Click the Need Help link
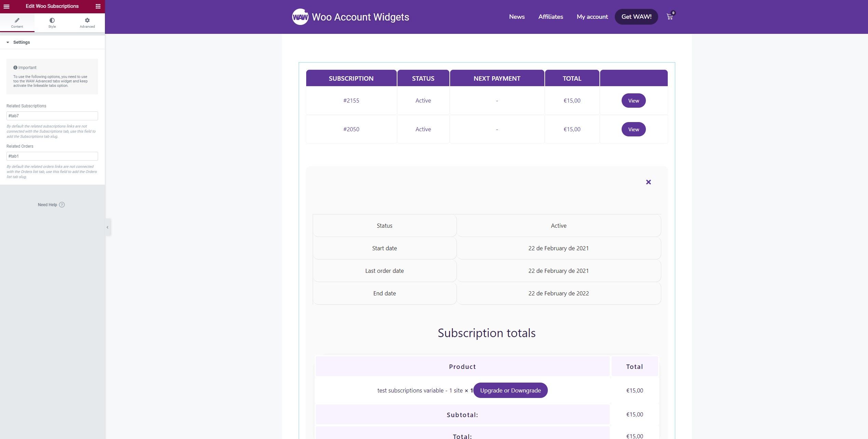This screenshot has height=439, width=868. pyautogui.click(x=48, y=205)
